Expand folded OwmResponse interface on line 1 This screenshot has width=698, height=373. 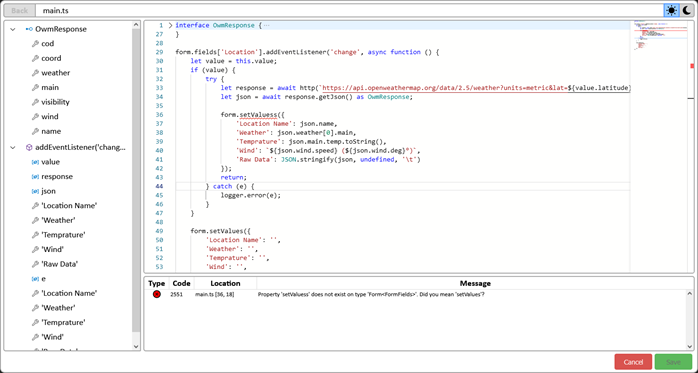coord(170,25)
